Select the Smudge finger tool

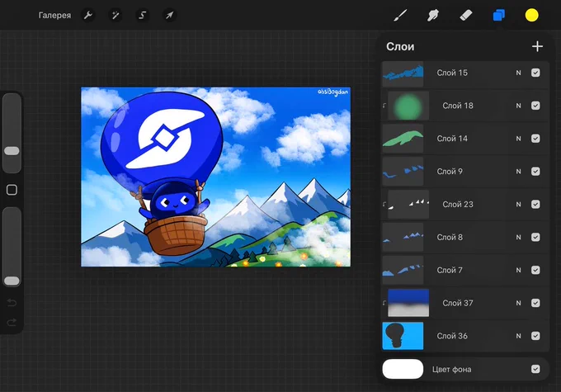pos(433,16)
